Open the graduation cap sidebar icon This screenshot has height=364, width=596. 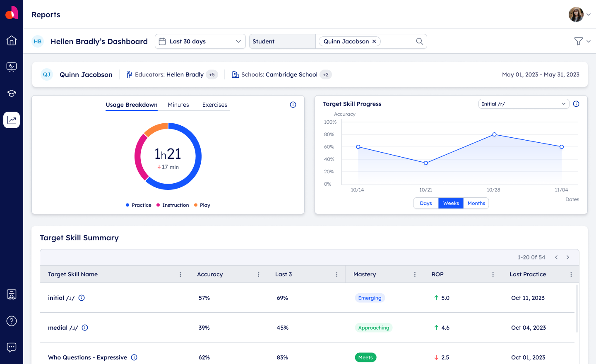(x=12, y=93)
